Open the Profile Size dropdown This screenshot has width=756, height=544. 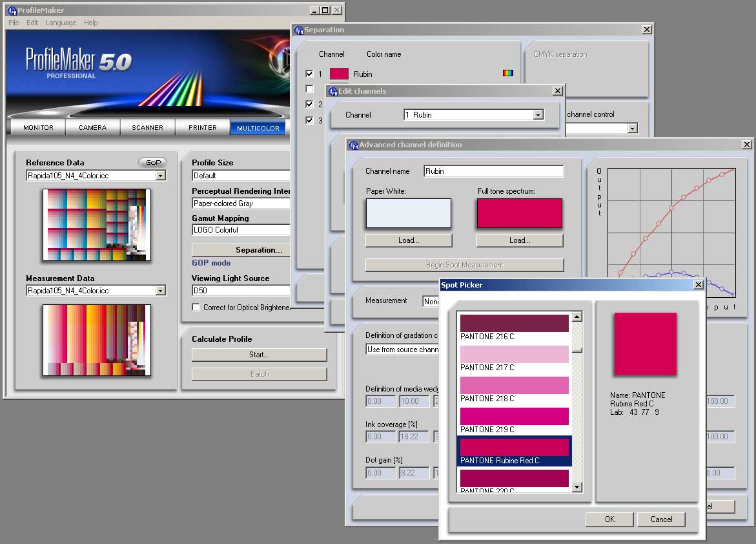(241, 176)
